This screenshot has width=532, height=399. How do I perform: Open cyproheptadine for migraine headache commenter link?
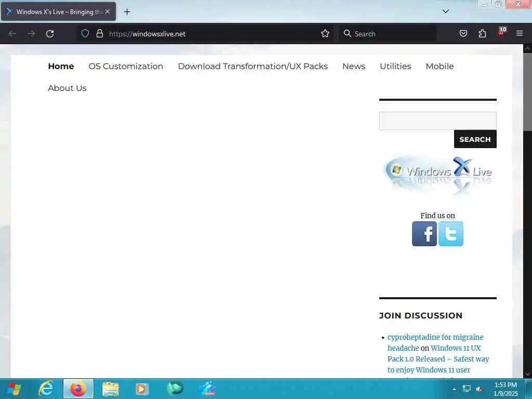click(x=435, y=343)
